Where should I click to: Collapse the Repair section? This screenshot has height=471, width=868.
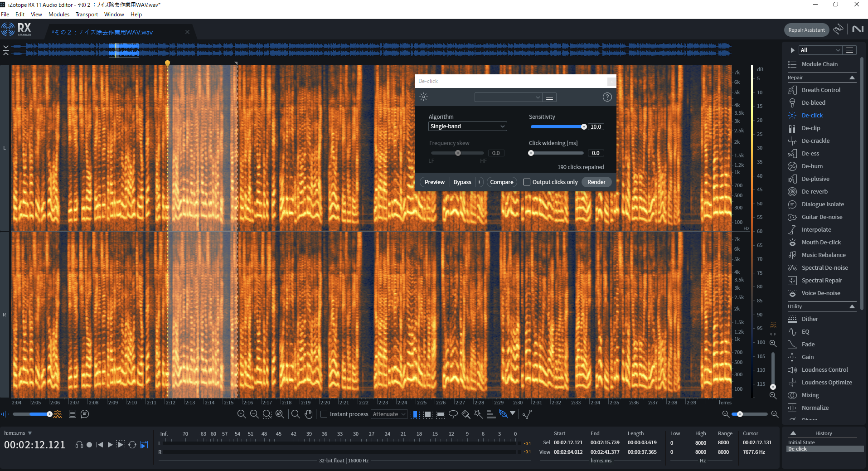point(852,78)
